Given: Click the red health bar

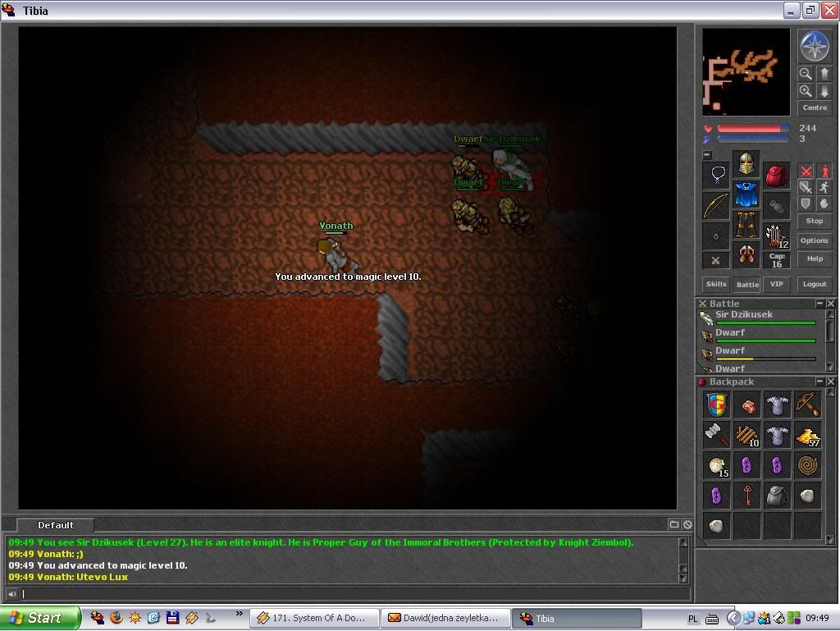Looking at the screenshot, I should point(753,129).
